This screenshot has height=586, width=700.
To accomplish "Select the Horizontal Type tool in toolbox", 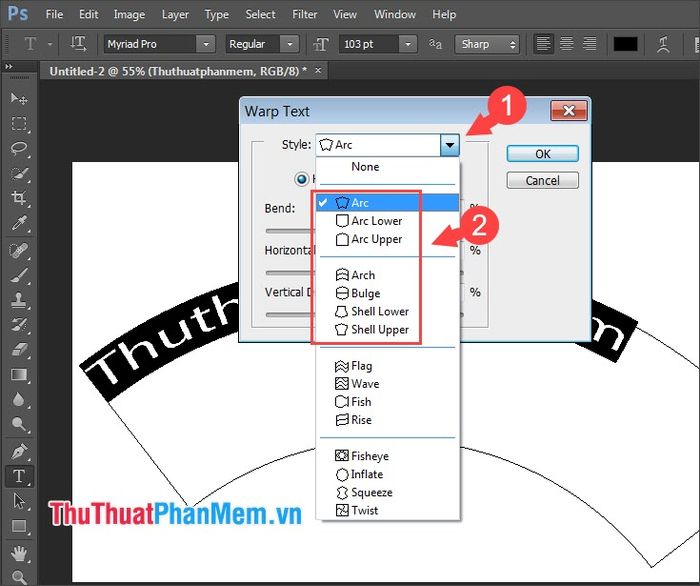I will click(19, 476).
